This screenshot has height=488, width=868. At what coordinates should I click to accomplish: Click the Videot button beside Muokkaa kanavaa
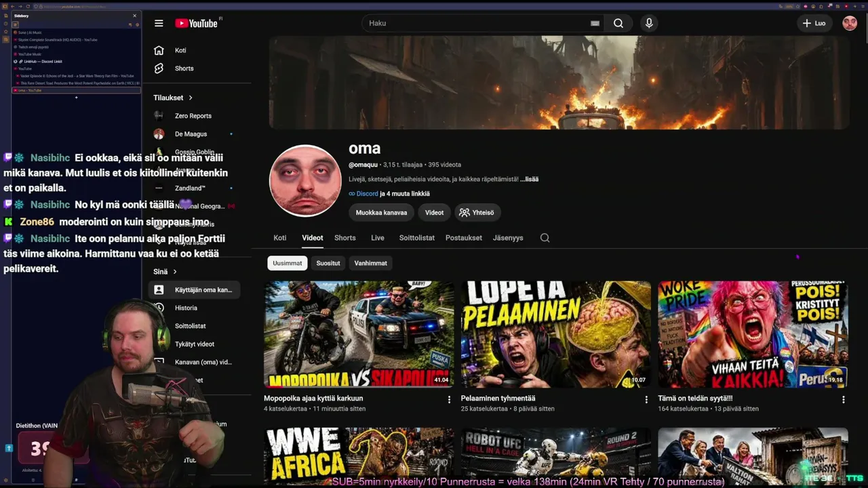[x=434, y=212]
